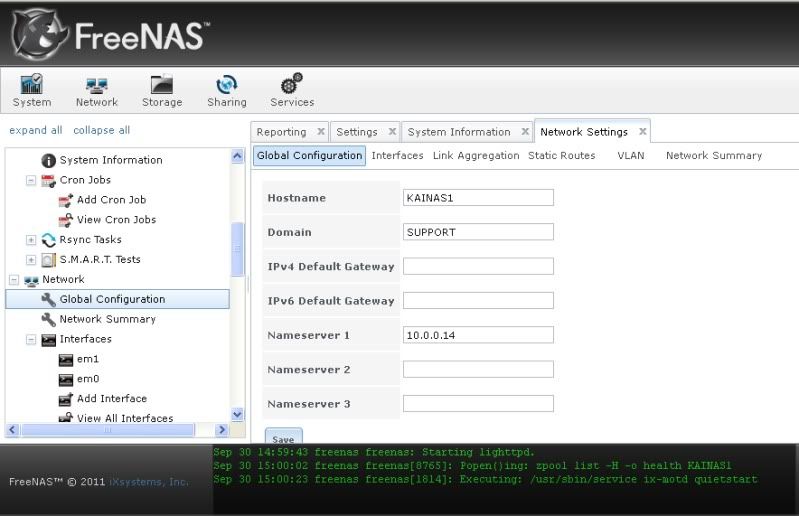Collapse the Interfaces tree node
Image resolution: width=799 pixels, height=516 pixels.
(31, 339)
